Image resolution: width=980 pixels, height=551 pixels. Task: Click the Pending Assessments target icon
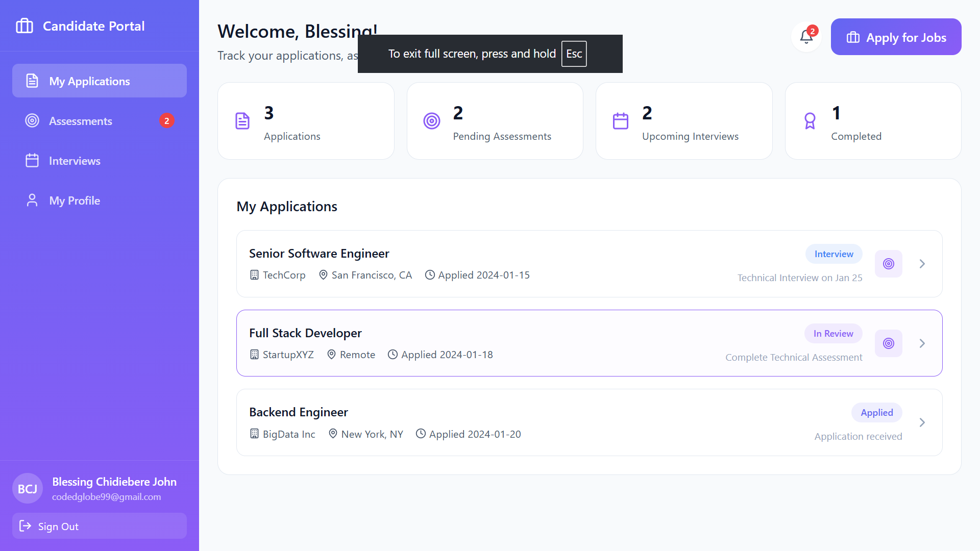pos(432,121)
